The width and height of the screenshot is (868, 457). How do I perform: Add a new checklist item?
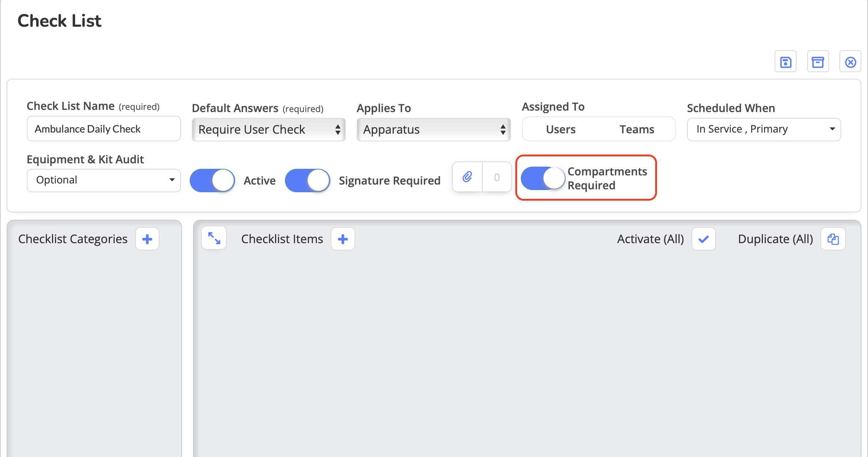point(343,239)
